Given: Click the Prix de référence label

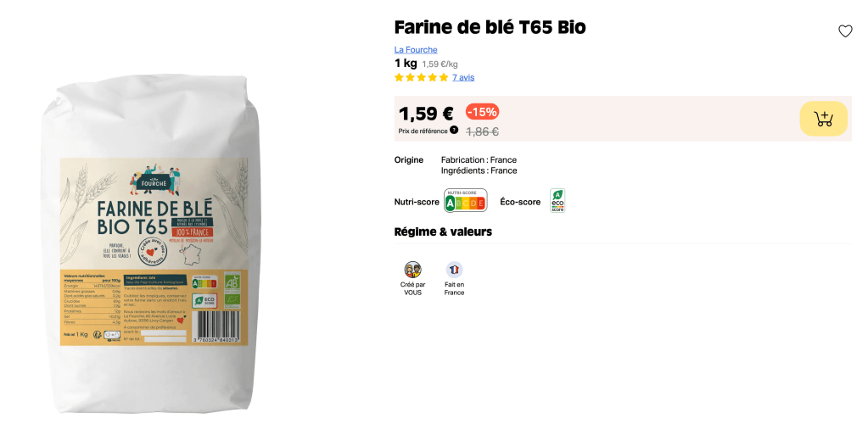Looking at the screenshot, I should coord(423,131).
